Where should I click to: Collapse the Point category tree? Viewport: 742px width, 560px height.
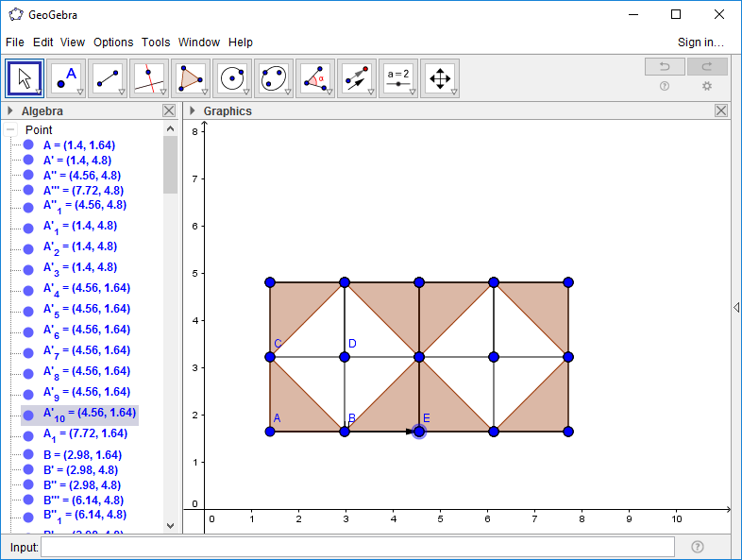(x=11, y=130)
